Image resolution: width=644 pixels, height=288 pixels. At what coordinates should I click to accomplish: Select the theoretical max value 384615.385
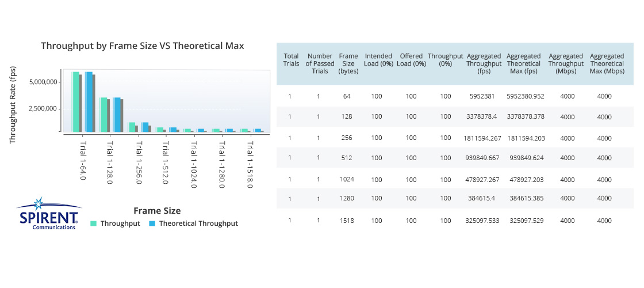(x=527, y=198)
